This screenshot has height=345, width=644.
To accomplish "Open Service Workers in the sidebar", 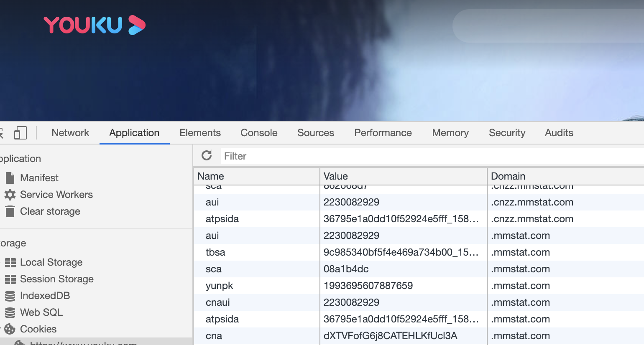I will 56,195.
